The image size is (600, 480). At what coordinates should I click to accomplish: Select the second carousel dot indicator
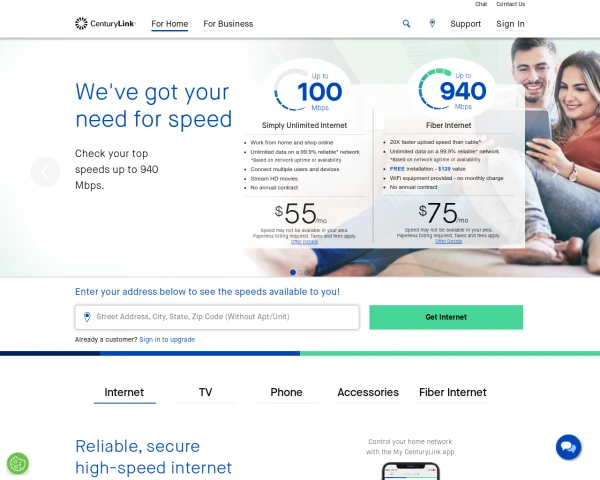300,272
